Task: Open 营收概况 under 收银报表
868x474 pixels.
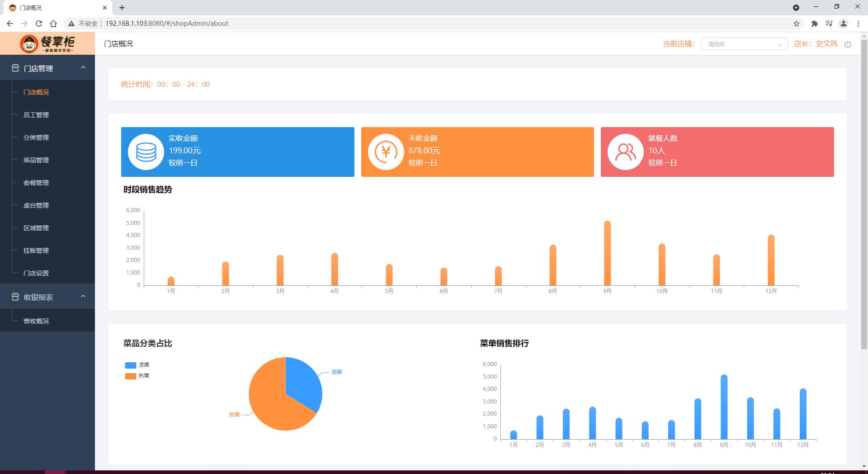Action: 36,321
